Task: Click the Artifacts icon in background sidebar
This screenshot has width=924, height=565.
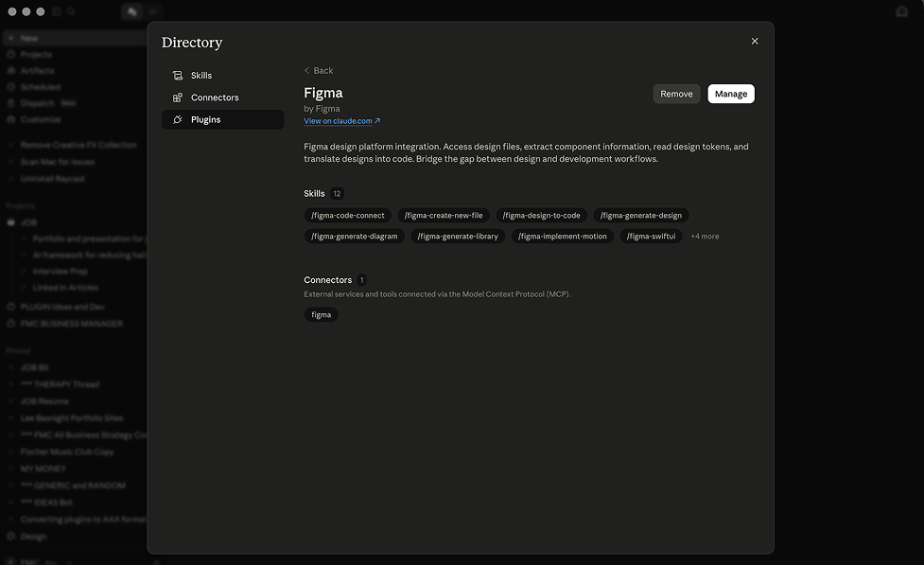Action: pyautogui.click(x=10, y=70)
